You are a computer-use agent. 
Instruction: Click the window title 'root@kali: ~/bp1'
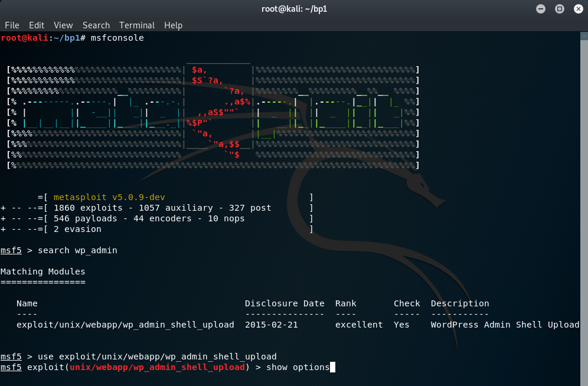tap(295, 9)
